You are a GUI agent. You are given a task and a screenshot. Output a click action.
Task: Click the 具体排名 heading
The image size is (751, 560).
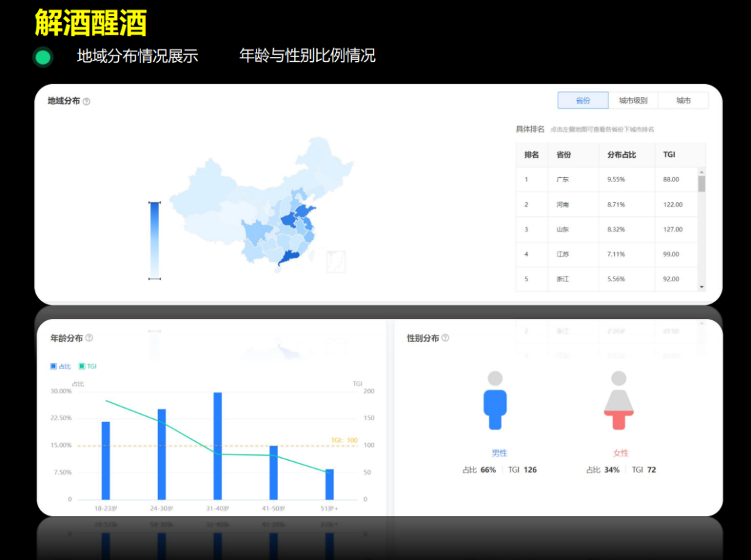tap(530, 129)
